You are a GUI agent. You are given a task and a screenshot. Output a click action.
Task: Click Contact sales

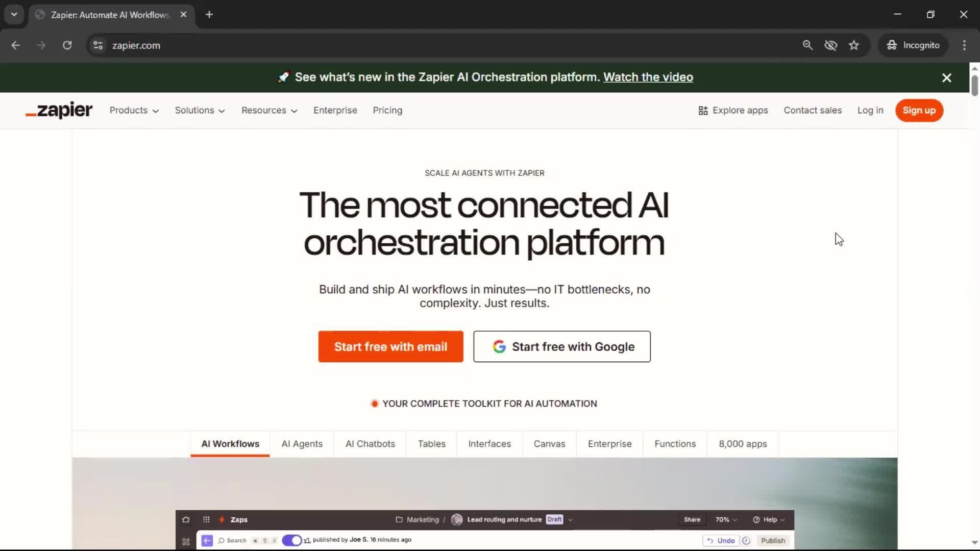click(x=813, y=111)
